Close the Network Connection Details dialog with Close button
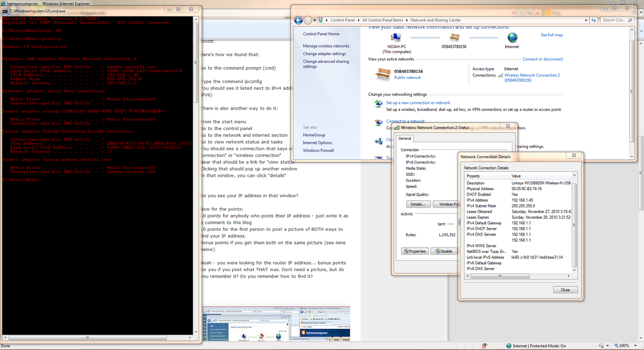 coord(565,290)
